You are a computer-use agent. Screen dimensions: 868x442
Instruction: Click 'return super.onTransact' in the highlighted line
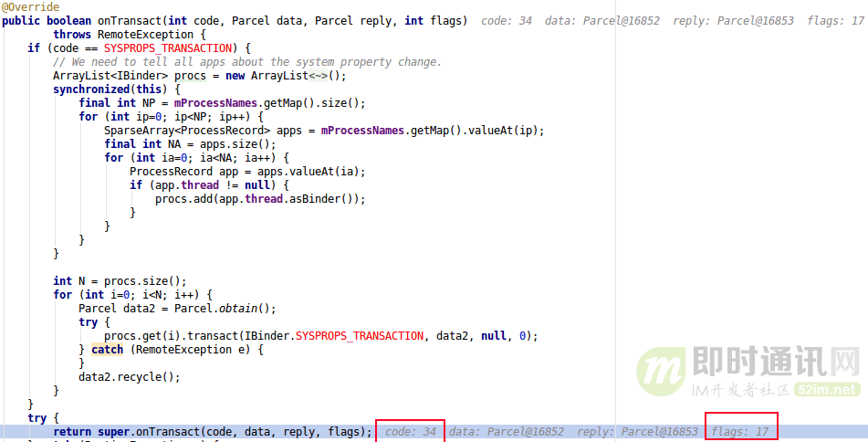click(127, 432)
